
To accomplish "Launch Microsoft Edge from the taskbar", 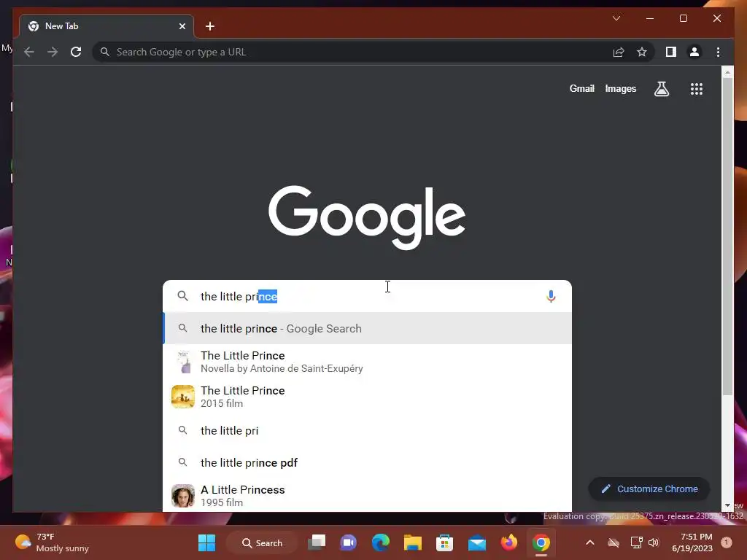I will (x=380, y=542).
